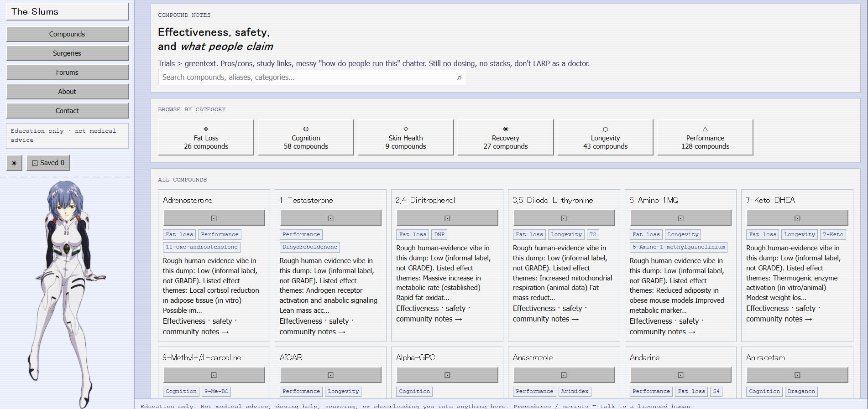Toggle the sun theme icon button
The width and height of the screenshot is (868, 409).
click(x=14, y=163)
